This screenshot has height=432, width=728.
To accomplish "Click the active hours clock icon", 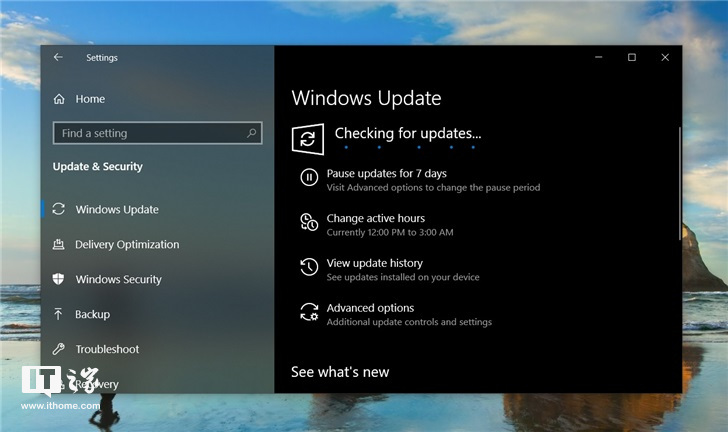I will point(309,222).
